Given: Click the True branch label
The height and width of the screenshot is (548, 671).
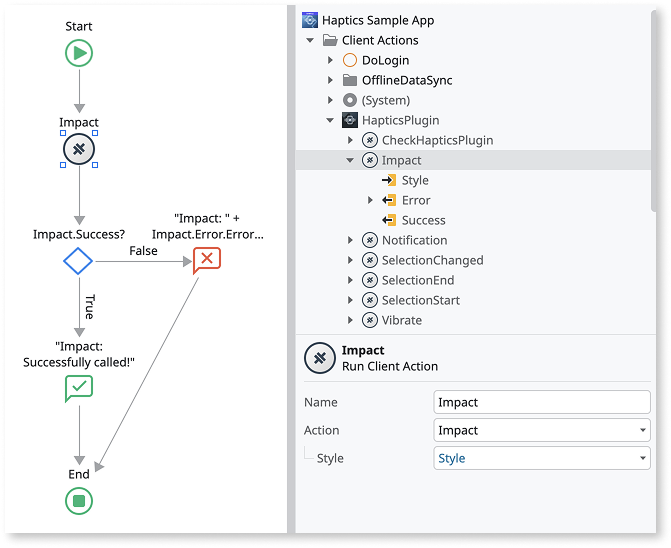Looking at the screenshot, I should [x=90, y=307].
